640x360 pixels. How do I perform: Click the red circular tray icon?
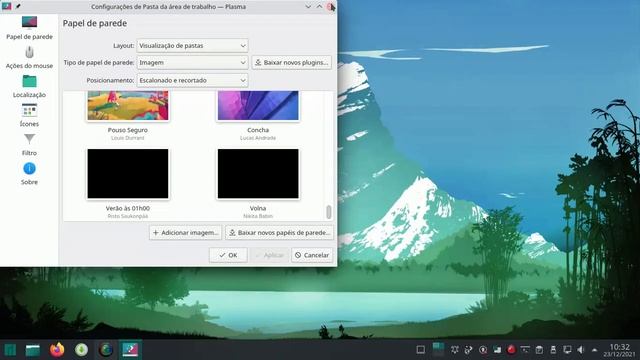(511, 350)
